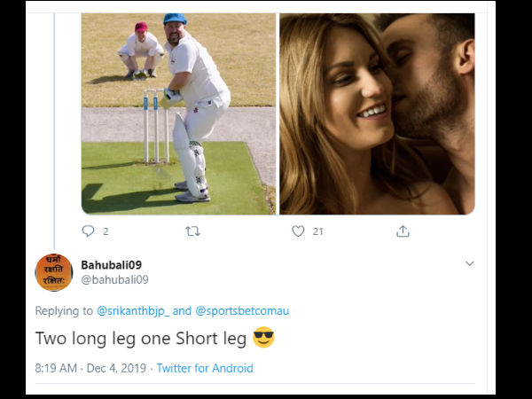Open Bahubali09's profile avatar
This screenshot has width=532, height=399.
coord(53,272)
